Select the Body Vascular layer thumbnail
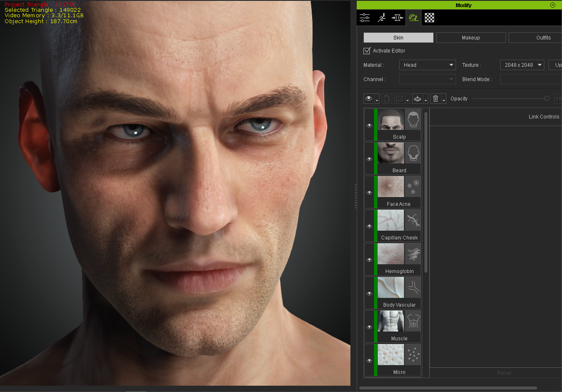The width and height of the screenshot is (562, 392). click(x=391, y=287)
